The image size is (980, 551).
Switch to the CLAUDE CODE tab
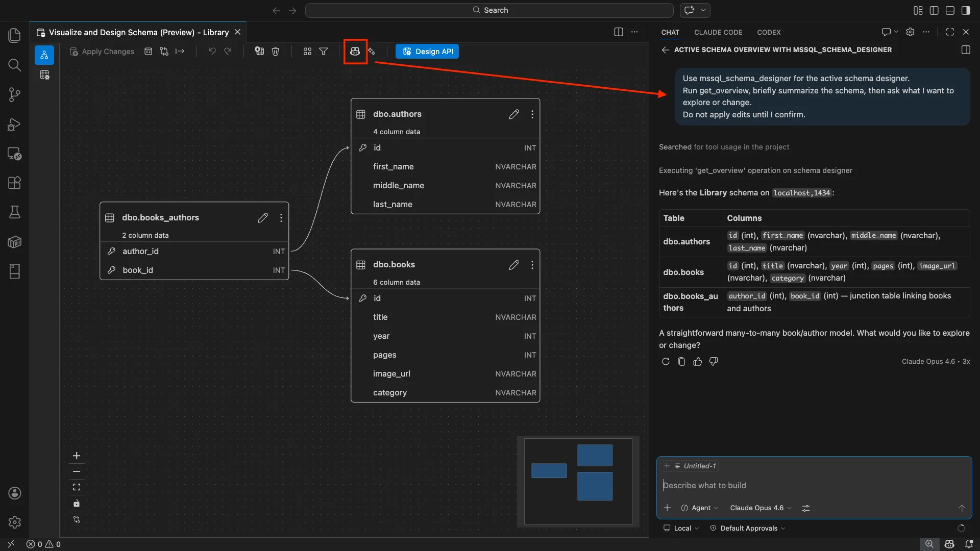(718, 32)
